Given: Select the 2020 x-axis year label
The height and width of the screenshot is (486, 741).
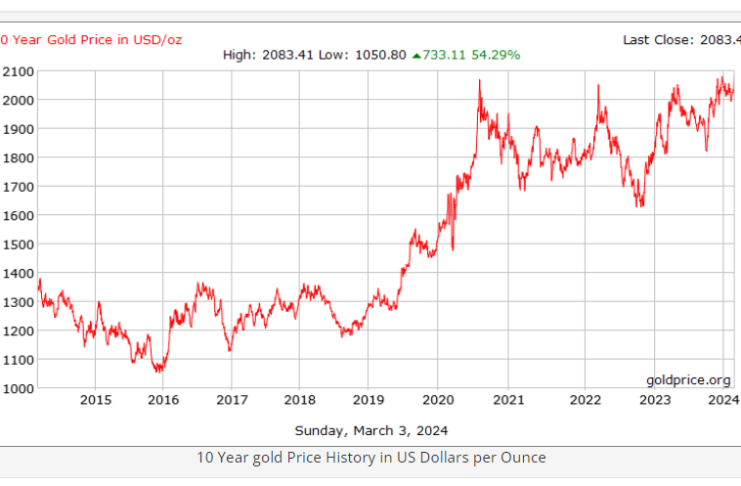Looking at the screenshot, I should [439, 400].
